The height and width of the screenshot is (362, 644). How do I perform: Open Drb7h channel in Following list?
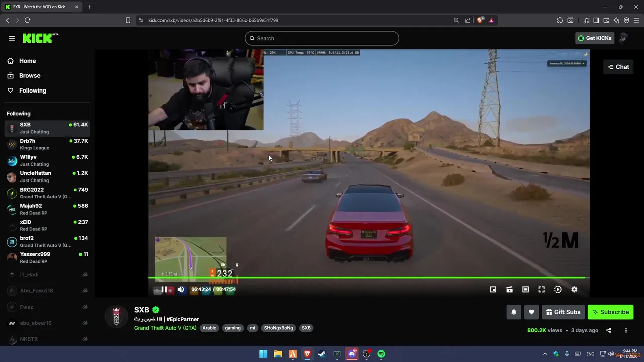click(47, 144)
